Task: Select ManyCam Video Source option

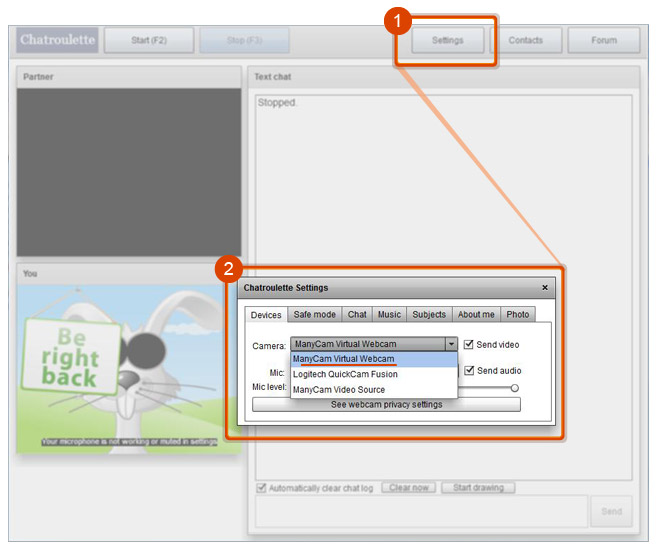Action: (374, 390)
